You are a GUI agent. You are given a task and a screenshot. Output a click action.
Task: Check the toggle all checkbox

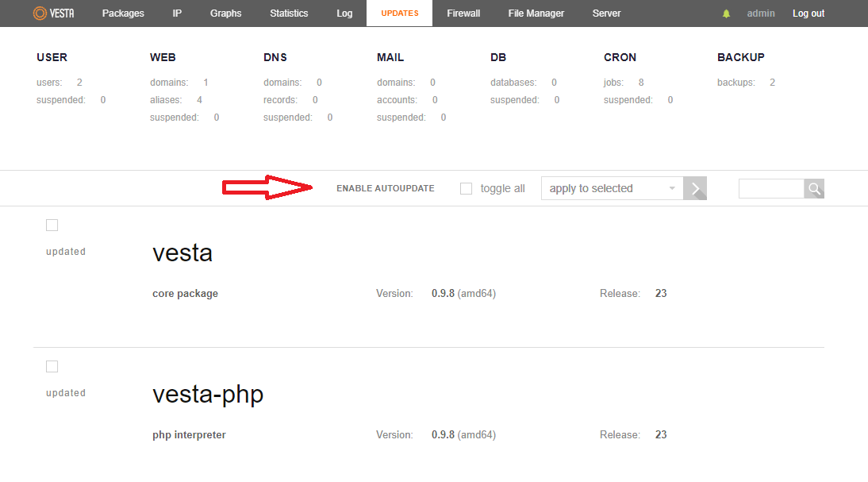click(x=466, y=189)
